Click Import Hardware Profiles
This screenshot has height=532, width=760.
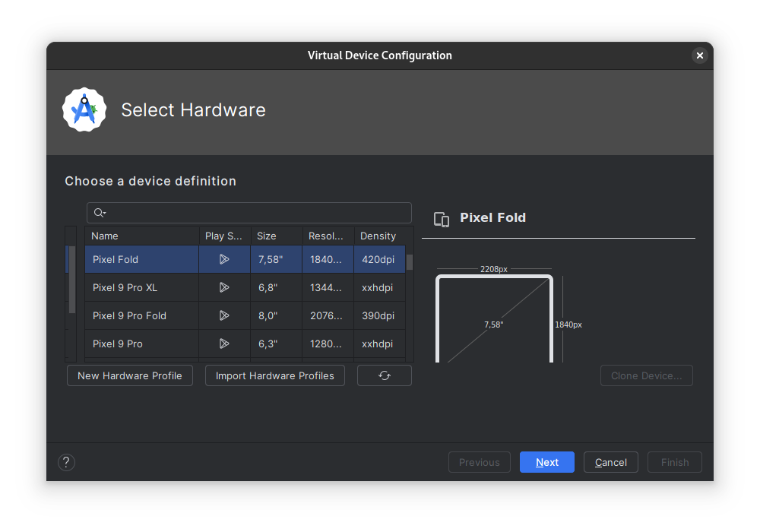[274, 375]
